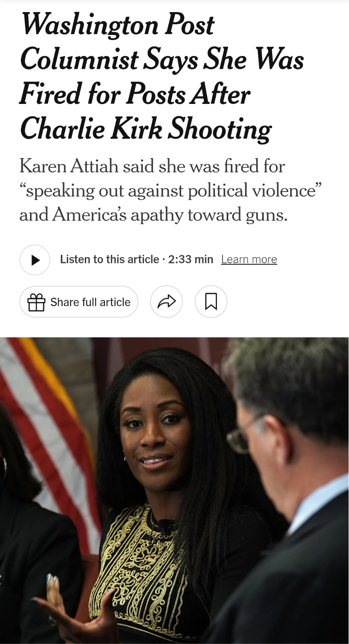349x644 pixels.
Task: Open the 'Learn more' link
Action: click(x=249, y=260)
